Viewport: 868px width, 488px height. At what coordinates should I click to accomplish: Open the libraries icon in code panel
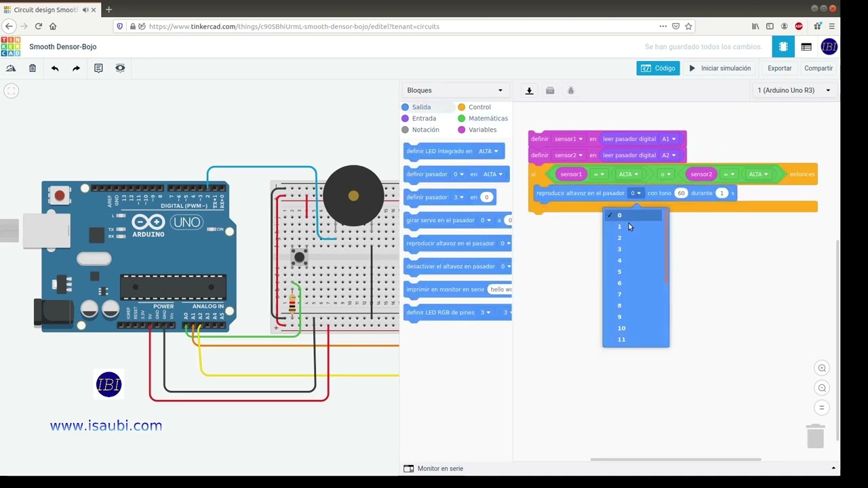coord(550,91)
